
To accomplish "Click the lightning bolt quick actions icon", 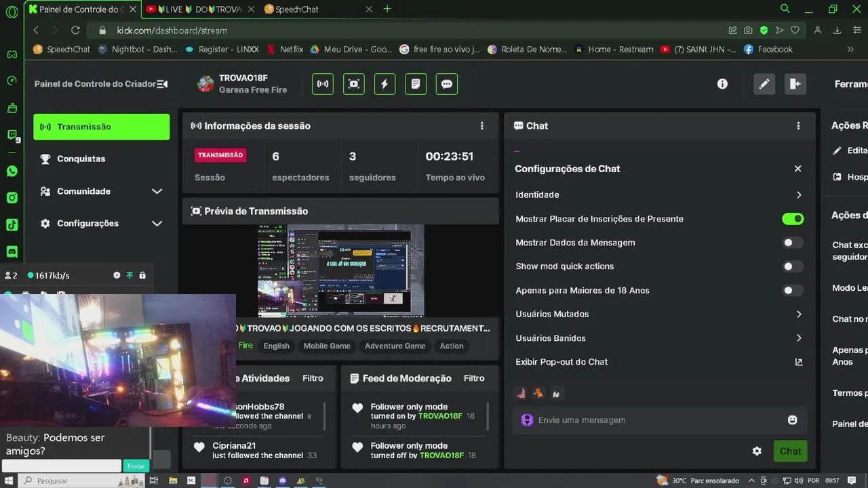I will coord(384,83).
